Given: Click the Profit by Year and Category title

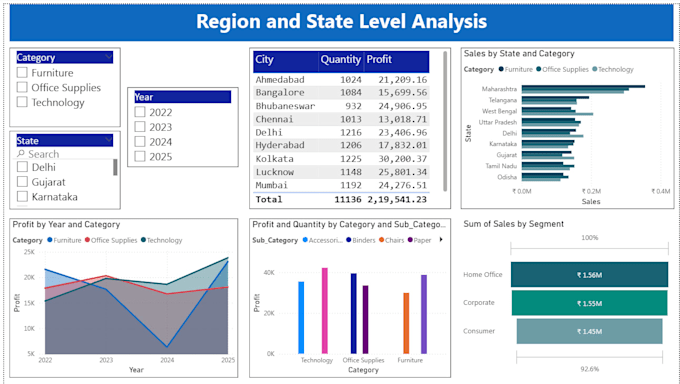Looking at the screenshot, I should pyautogui.click(x=66, y=224).
